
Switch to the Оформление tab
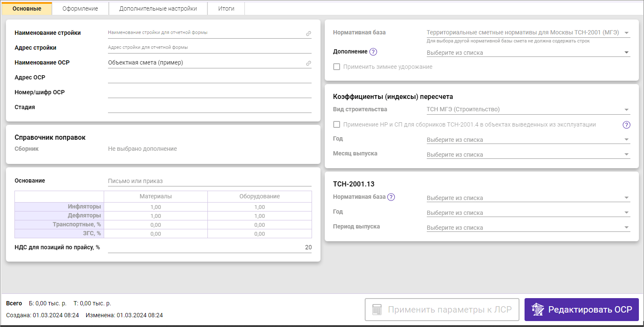point(80,8)
